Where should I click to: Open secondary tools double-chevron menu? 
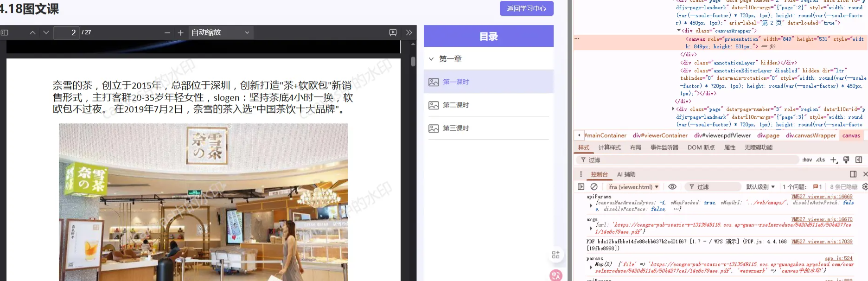coord(409,32)
